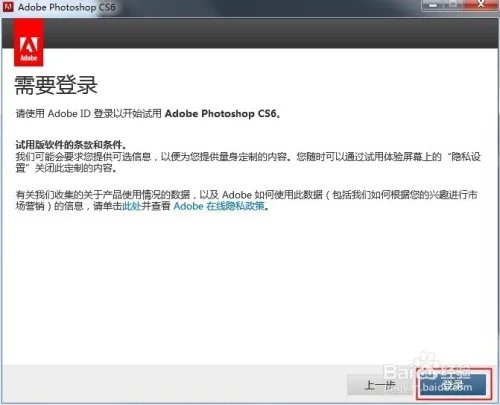
Task: Click the Adobe icon in title bar
Action: (8, 7)
